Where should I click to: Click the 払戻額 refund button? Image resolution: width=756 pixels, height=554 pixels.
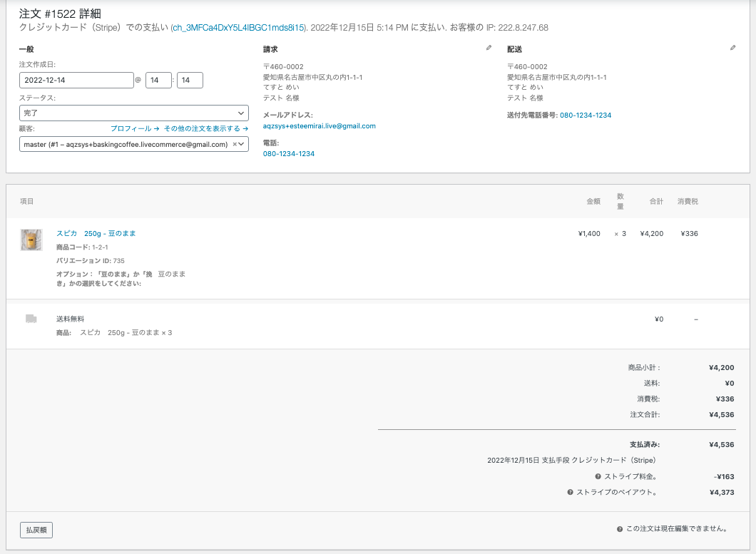tap(36, 530)
